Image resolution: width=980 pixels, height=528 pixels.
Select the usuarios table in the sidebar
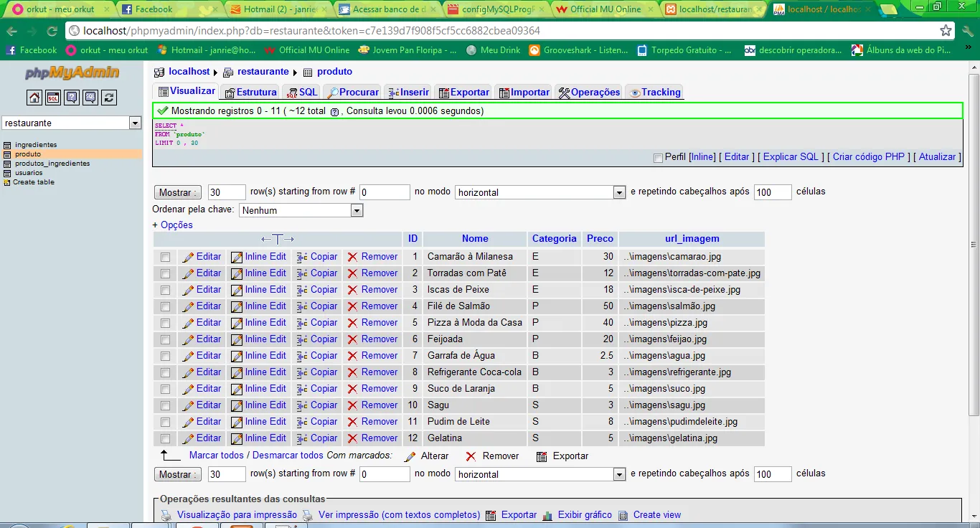[28, 173]
